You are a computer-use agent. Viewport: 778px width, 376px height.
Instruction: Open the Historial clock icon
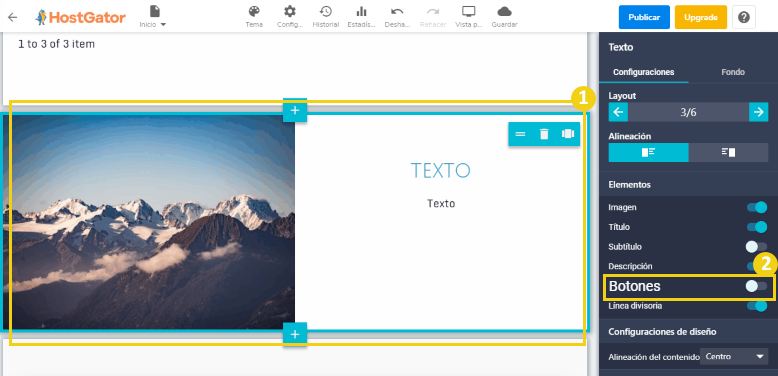coord(325,16)
